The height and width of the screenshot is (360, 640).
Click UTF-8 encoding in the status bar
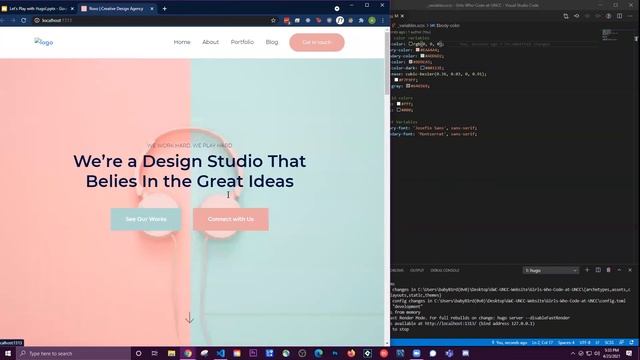pos(585,342)
